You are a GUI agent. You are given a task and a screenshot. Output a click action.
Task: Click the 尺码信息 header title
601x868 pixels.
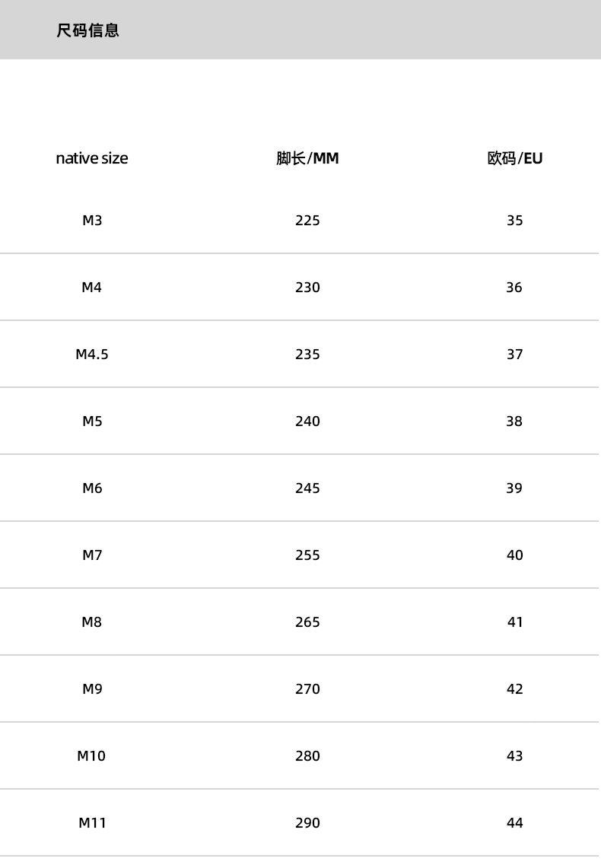pos(87,31)
